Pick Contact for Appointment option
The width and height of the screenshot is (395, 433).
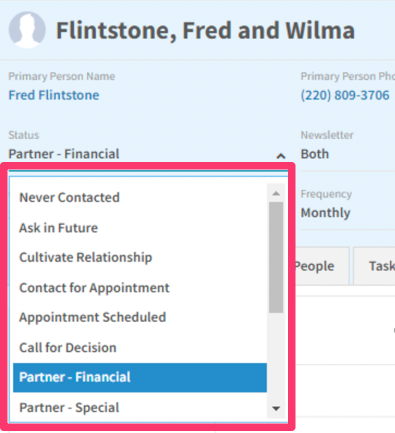(x=140, y=288)
